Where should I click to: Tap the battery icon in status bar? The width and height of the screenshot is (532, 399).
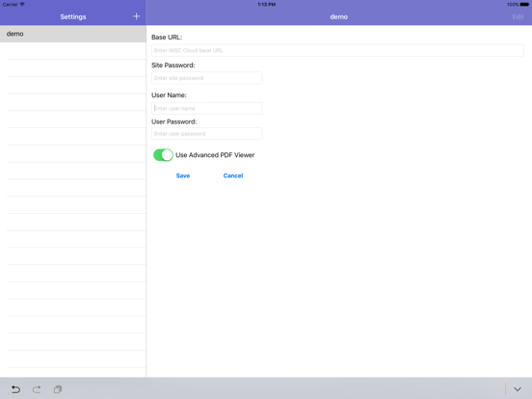pos(524,5)
